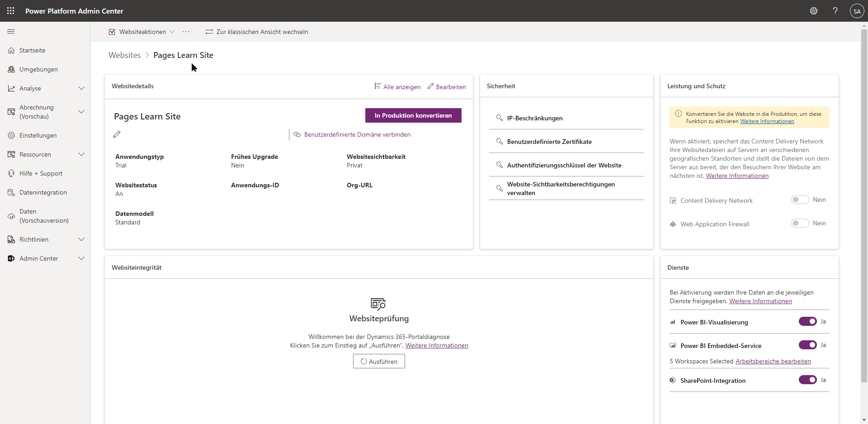
Task: Open the SA account avatar
Action: coord(857,11)
